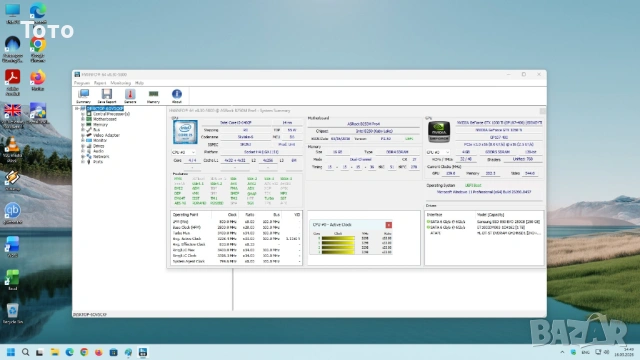The height and width of the screenshot is (360, 640).
Task: Click the core 1 clock bar
Action: pos(338,243)
